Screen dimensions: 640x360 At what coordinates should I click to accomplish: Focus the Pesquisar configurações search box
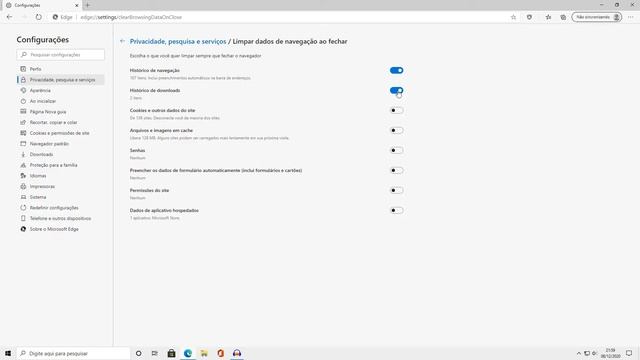(60, 55)
